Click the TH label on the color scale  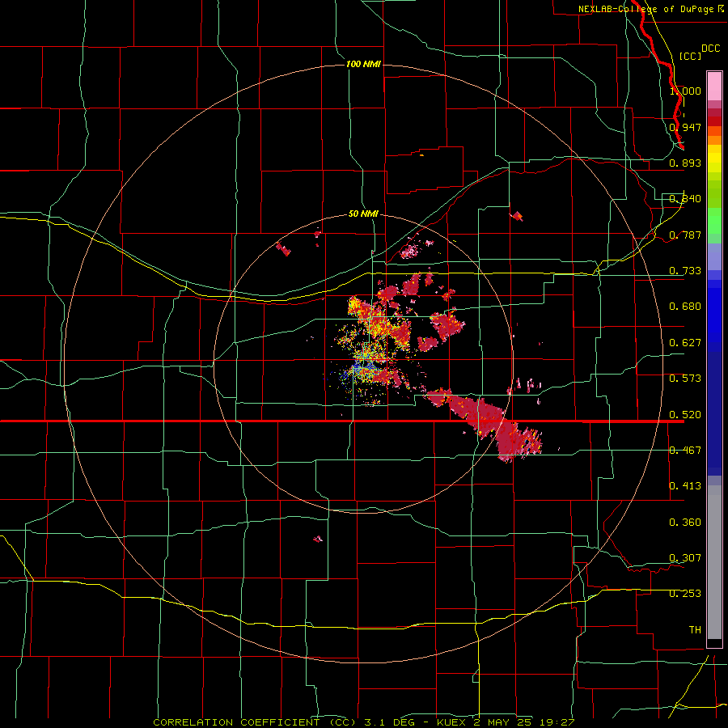(x=695, y=630)
